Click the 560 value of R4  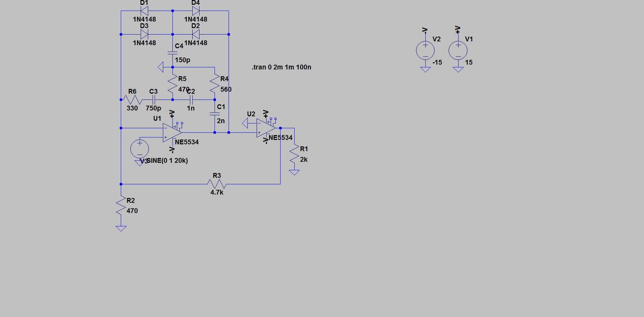tap(226, 89)
